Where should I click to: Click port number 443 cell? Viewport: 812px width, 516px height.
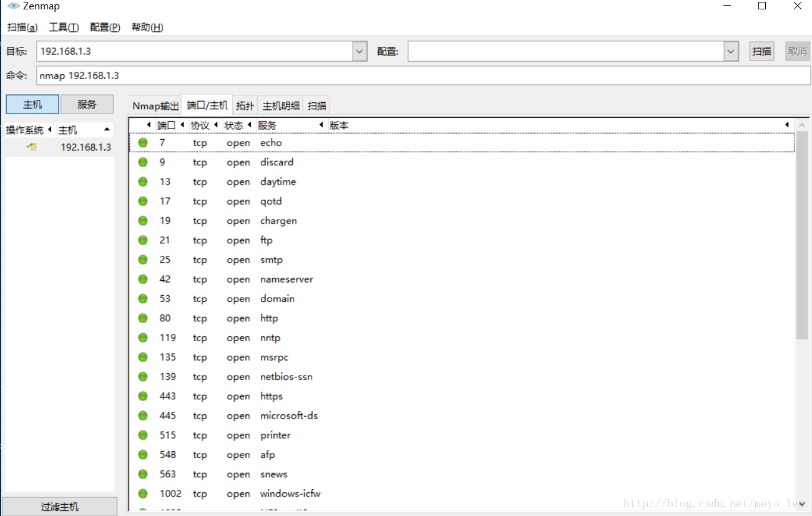(167, 396)
